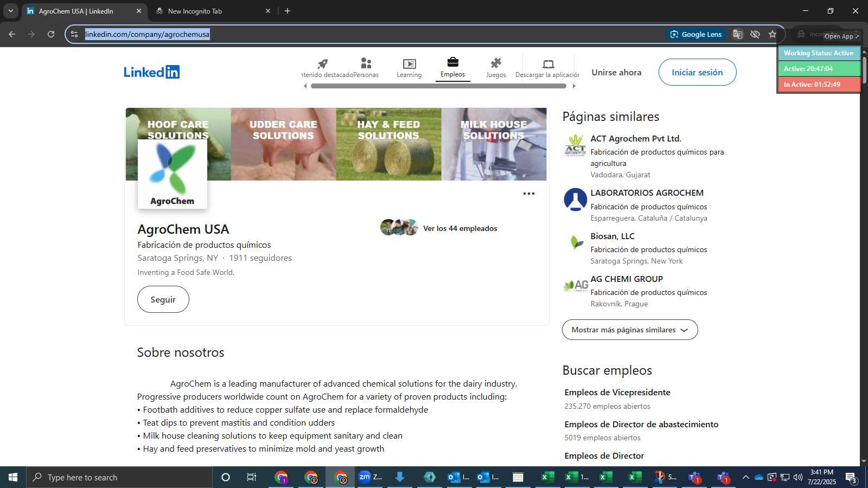Click the In Active: 01:52:49 timer
868x488 pixels.
(x=819, y=85)
